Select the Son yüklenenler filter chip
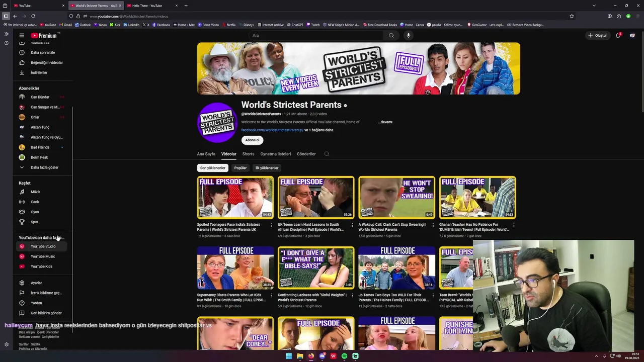This screenshot has height=362, width=644. (x=213, y=168)
